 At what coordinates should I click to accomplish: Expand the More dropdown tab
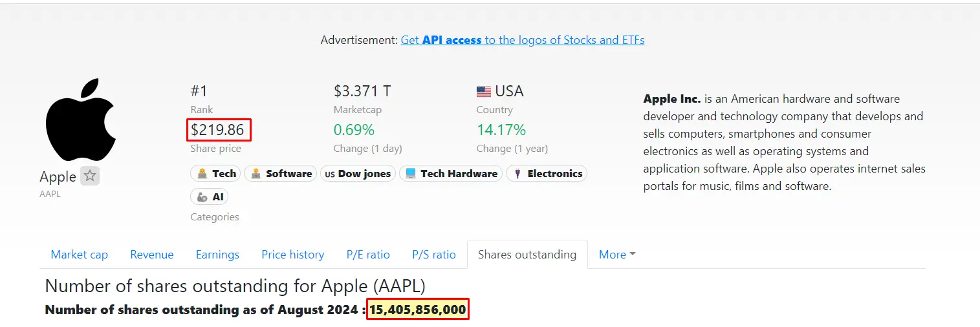(x=617, y=255)
